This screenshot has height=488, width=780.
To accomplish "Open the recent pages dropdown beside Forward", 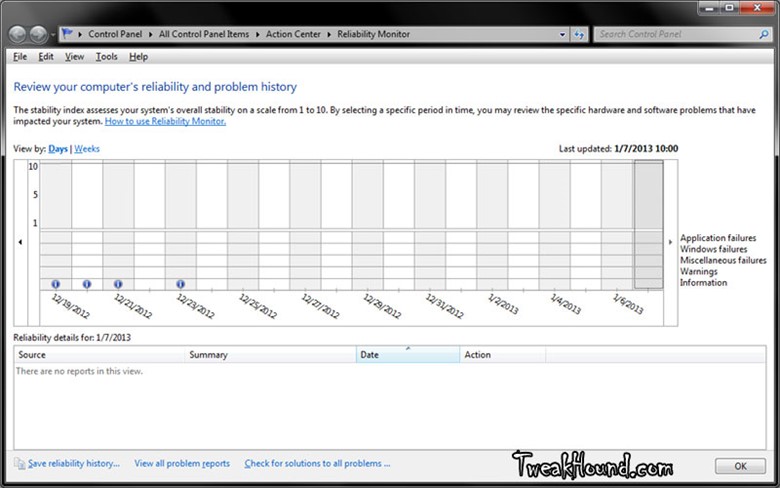I will 53,35.
